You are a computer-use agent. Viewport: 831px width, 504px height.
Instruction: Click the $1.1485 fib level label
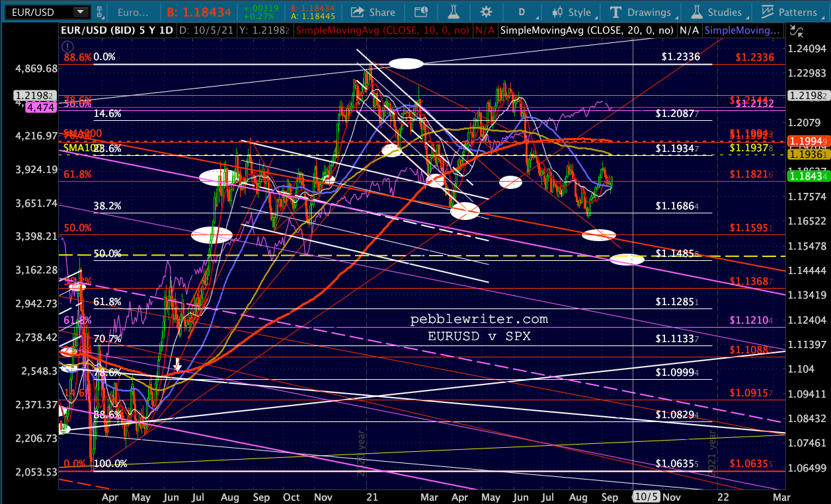point(677,254)
